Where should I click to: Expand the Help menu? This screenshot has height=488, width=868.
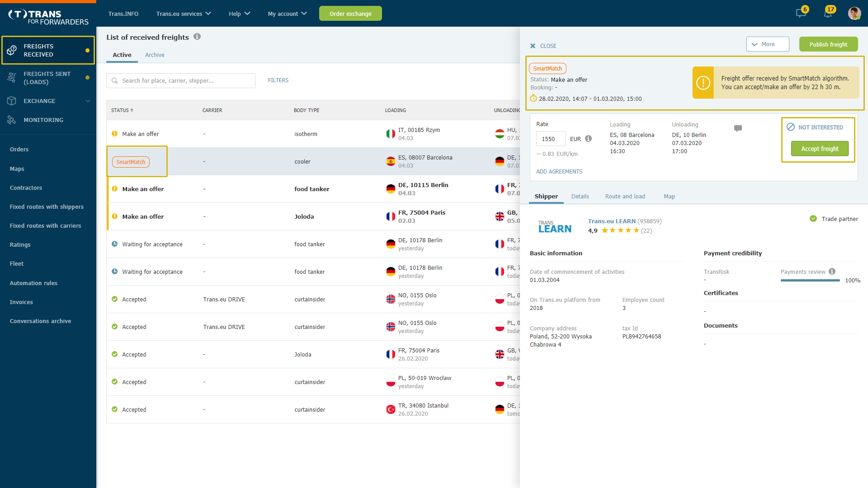pos(239,14)
